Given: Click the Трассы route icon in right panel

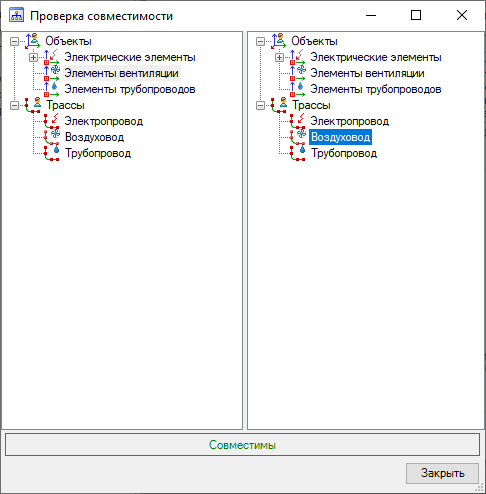Looking at the screenshot, I should [x=279, y=105].
